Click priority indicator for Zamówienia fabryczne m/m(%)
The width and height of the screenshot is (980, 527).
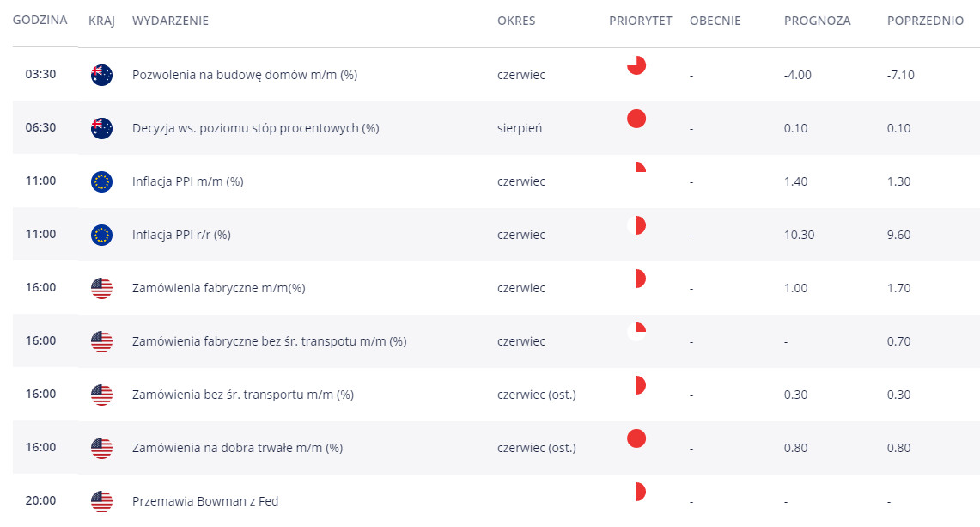[636, 279]
